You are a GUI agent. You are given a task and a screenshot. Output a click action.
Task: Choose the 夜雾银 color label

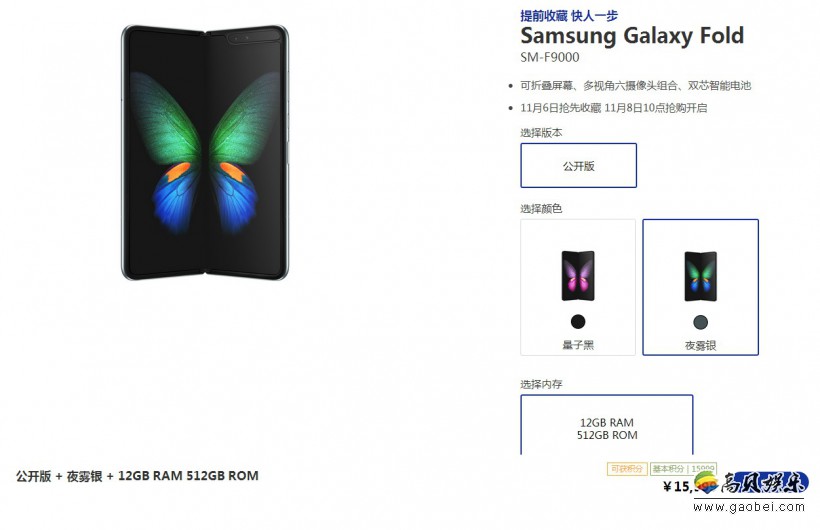point(700,345)
